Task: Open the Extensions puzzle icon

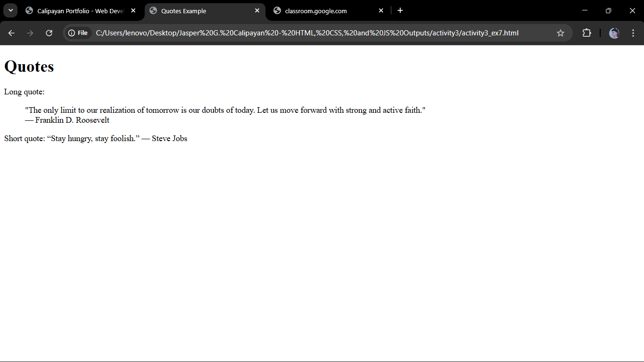Action: pos(586,33)
